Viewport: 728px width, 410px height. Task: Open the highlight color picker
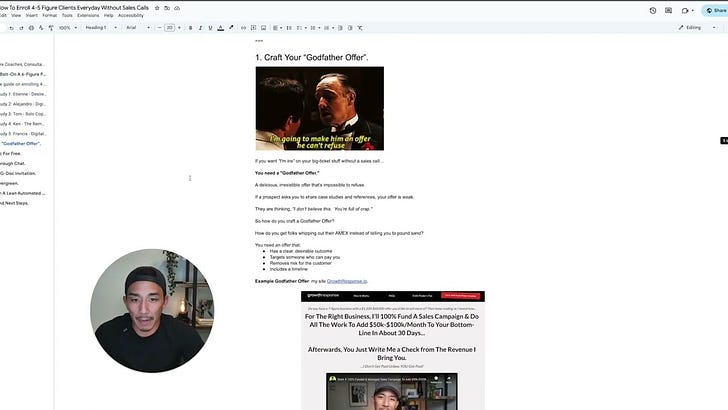(x=231, y=28)
